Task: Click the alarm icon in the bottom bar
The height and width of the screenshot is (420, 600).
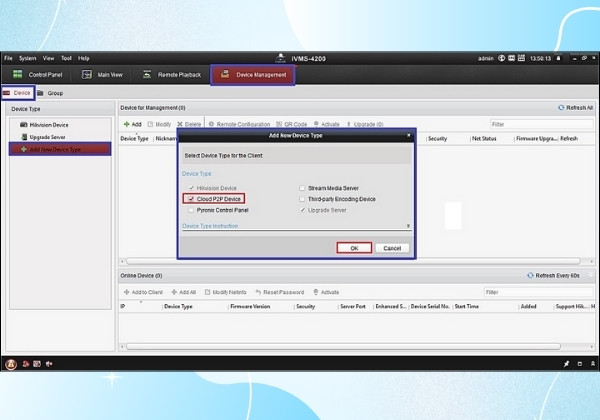Action: 11,364
